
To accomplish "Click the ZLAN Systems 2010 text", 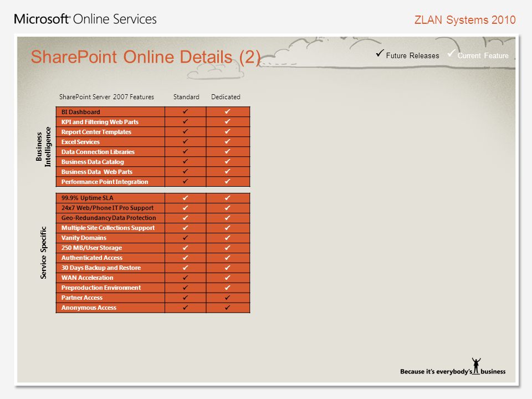I will tap(465, 20).
